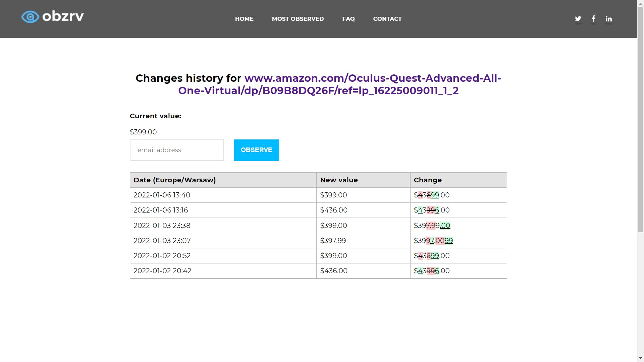Viewport: 644px width, 362px height.
Task: Select the 2022-01-03 23:07 date cell
Action: pos(223,241)
